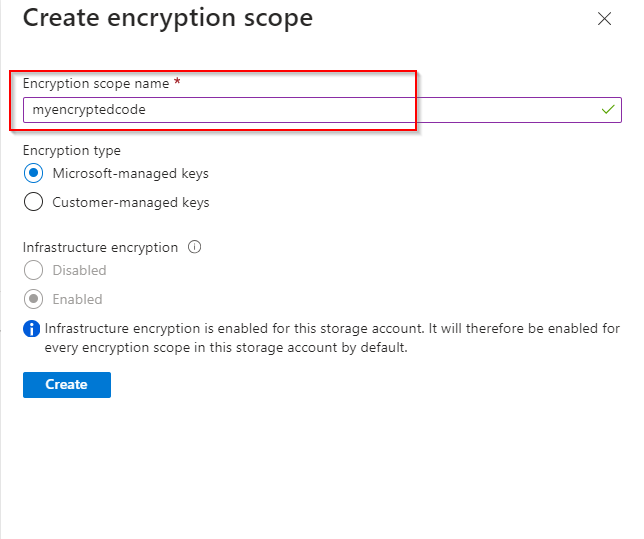This screenshot has height=539, width=644.
Task: Click the Infrastructure encryption label text
Action: coord(100,247)
